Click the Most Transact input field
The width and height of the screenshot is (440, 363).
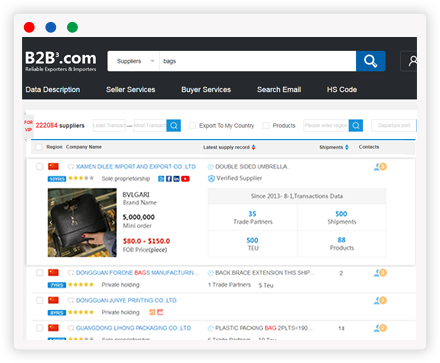click(x=150, y=125)
